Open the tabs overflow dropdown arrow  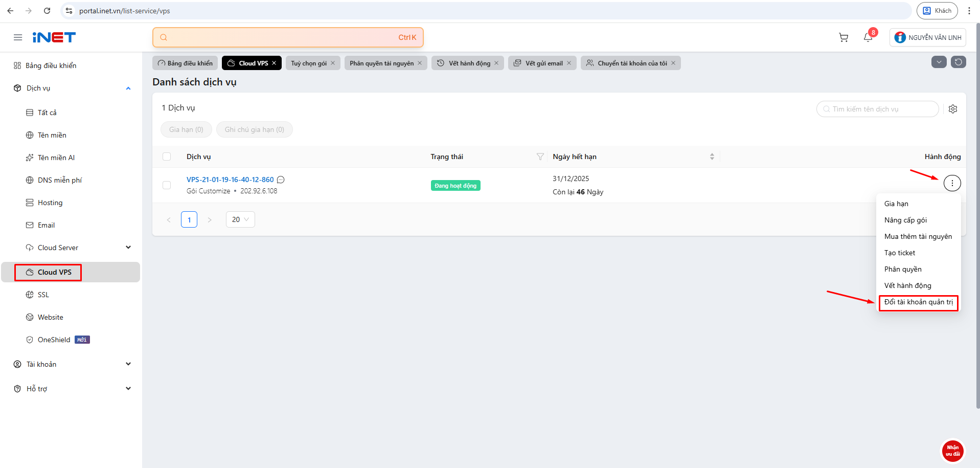pyautogui.click(x=939, y=62)
